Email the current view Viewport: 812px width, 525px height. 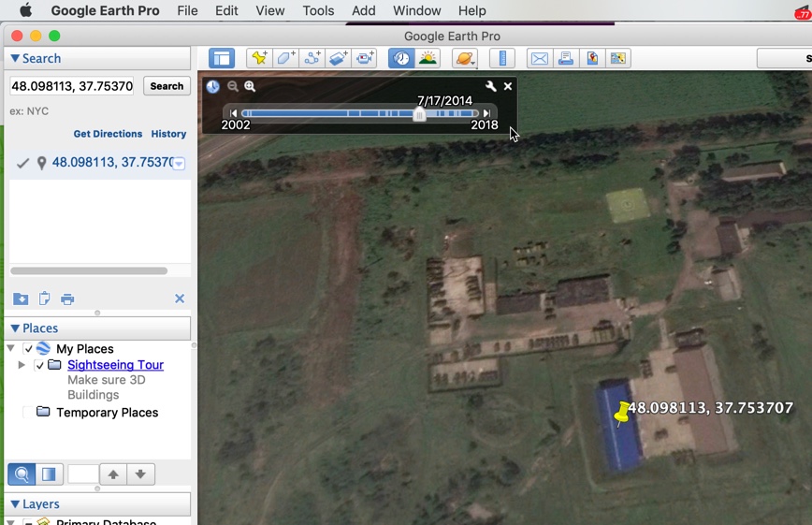(539, 58)
